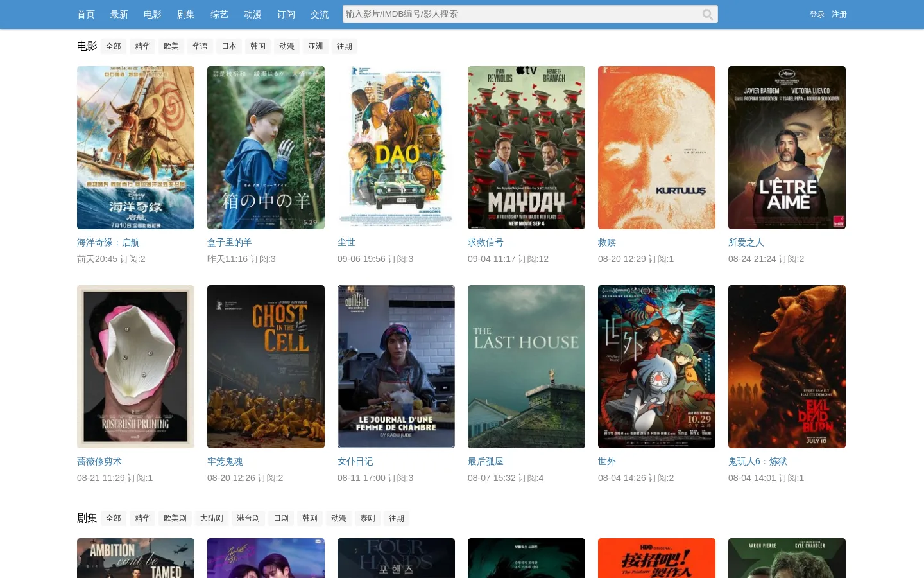This screenshot has width=924, height=578.
Task: Click the search magnifier icon
Action: tap(707, 14)
